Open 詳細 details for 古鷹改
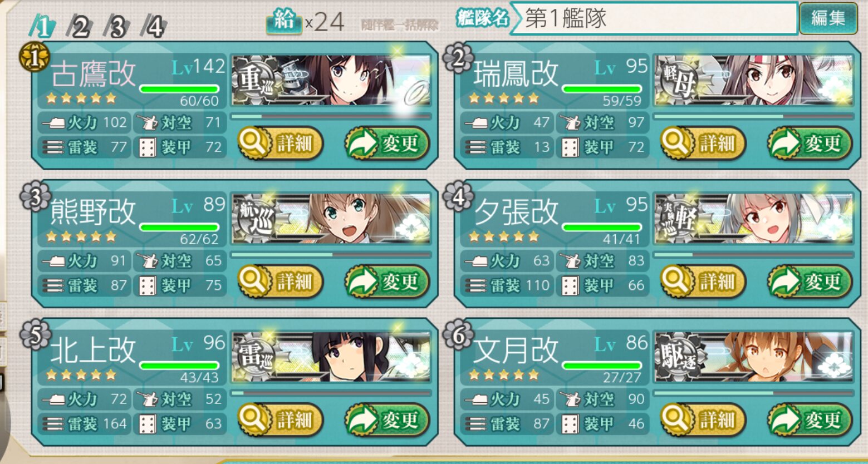The width and height of the screenshot is (868, 464). [281, 144]
